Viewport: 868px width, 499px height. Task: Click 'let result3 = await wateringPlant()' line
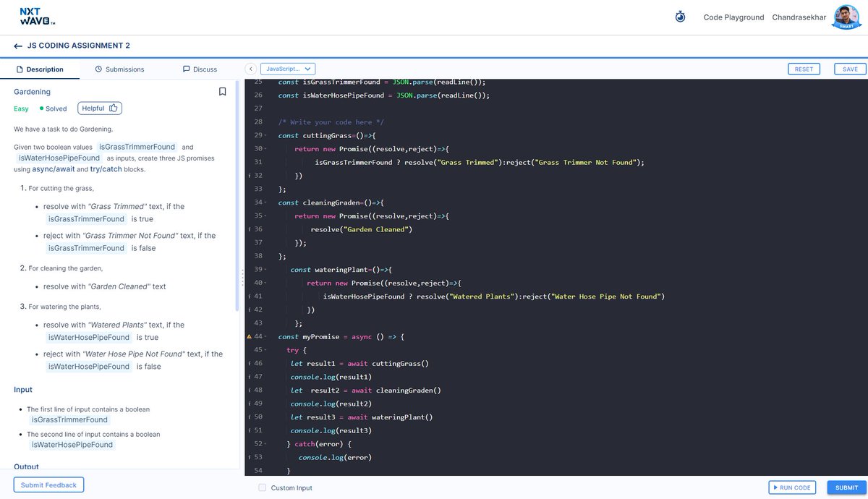pos(361,417)
